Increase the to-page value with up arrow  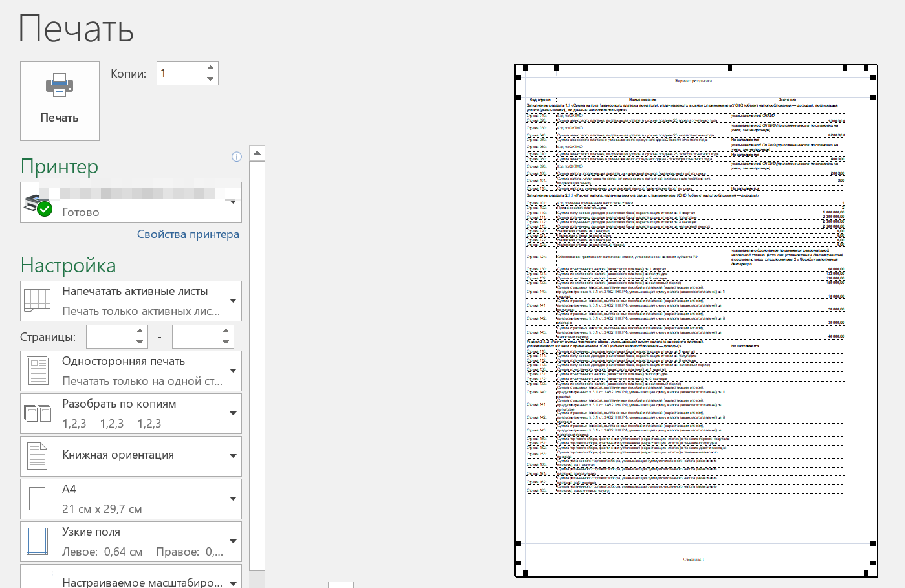pyautogui.click(x=226, y=331)
